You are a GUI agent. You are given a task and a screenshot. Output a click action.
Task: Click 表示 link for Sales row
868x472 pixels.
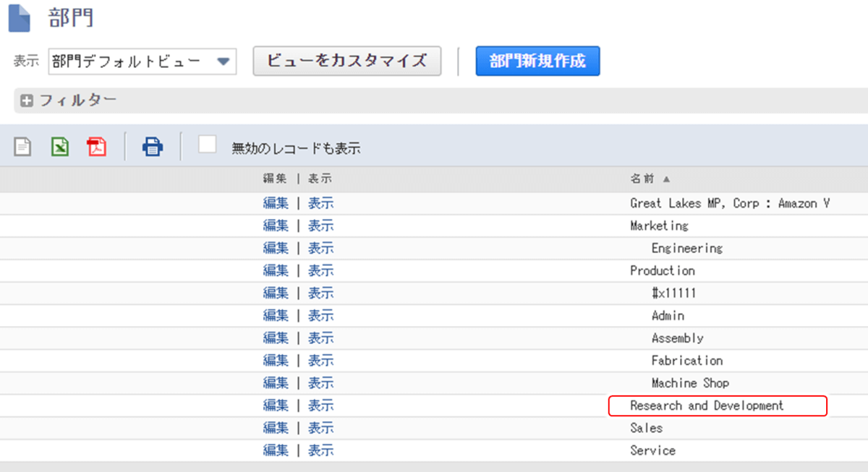(321, 428)
